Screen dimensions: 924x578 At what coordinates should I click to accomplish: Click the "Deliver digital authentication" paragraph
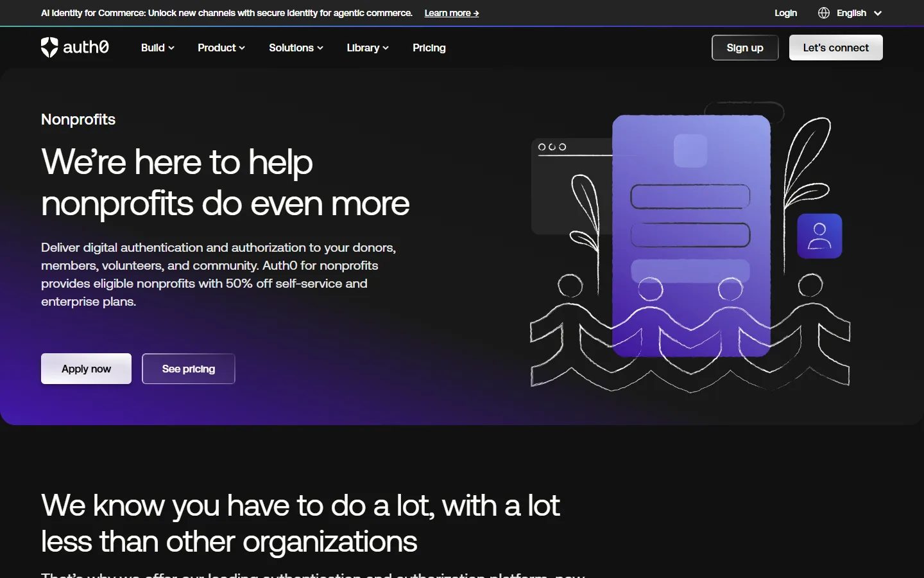click(219, 274)
